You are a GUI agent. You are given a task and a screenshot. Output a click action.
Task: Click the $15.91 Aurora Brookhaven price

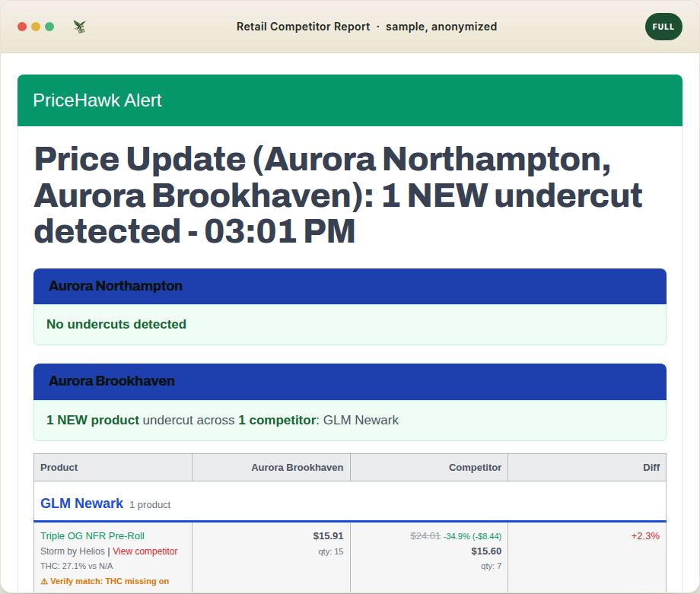pyautogui.click(x=328, y=536)
